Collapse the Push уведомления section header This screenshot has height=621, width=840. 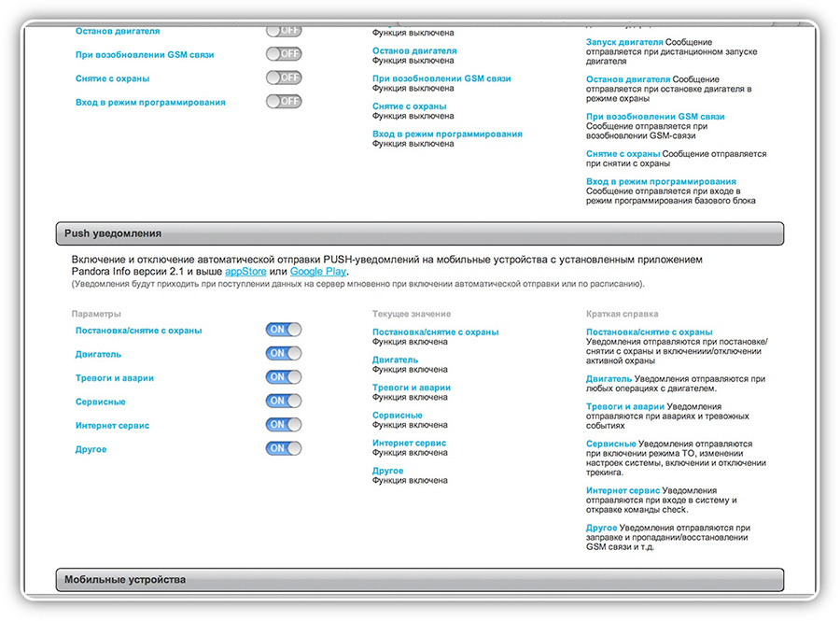pos(419,233)
